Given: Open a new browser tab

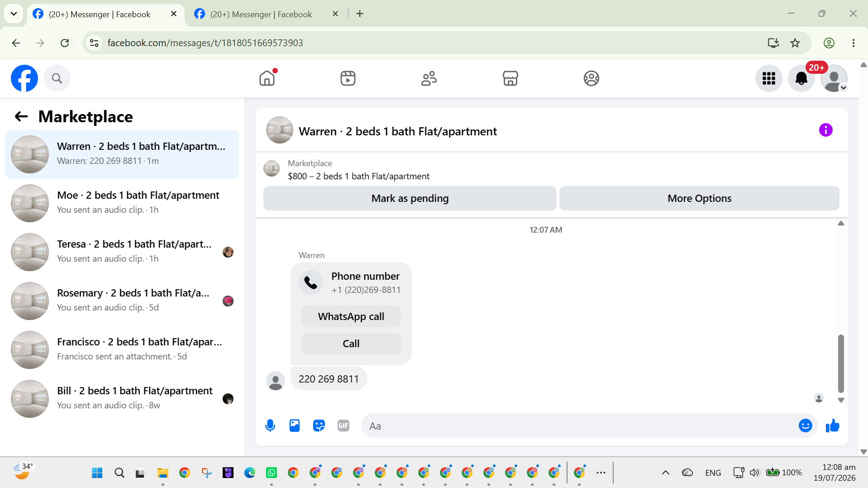Looking at the screenshot, I should pyautogui.click(x=360, y=14).
